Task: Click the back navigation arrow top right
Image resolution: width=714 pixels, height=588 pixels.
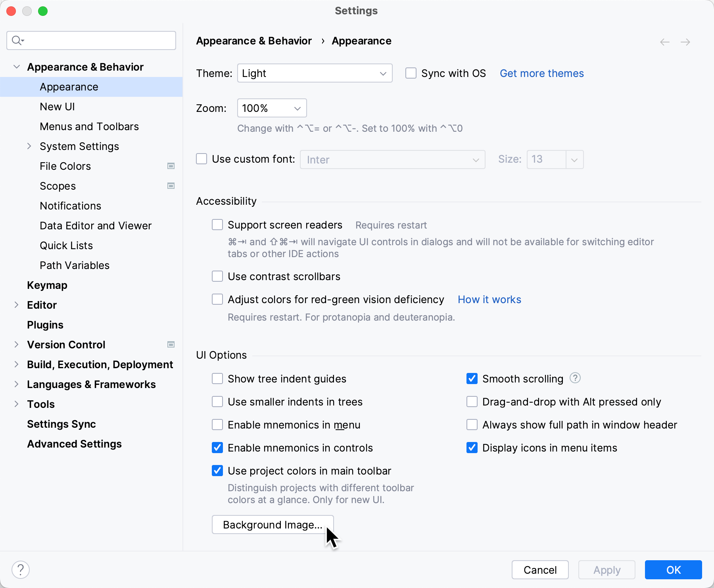Action: click(665, 41)
